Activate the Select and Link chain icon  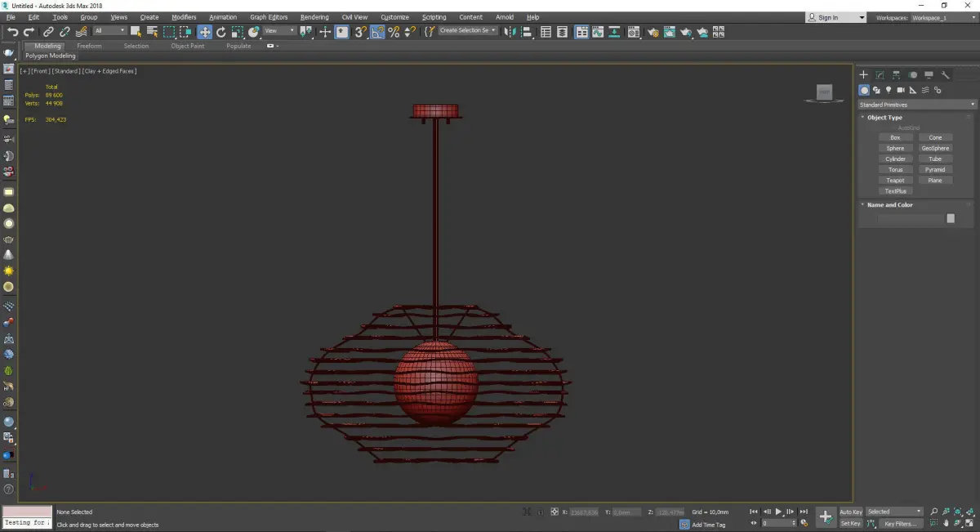point(48,32)
